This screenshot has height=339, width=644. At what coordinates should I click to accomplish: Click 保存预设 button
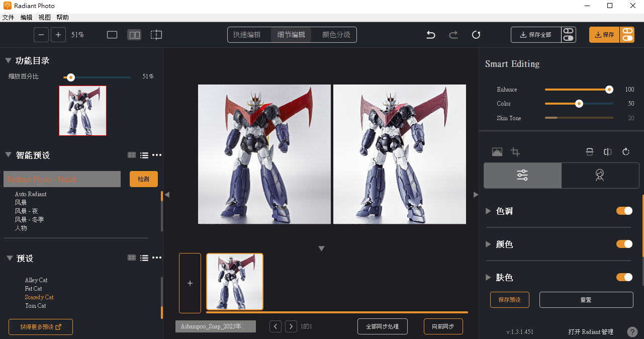pos(510,300)
